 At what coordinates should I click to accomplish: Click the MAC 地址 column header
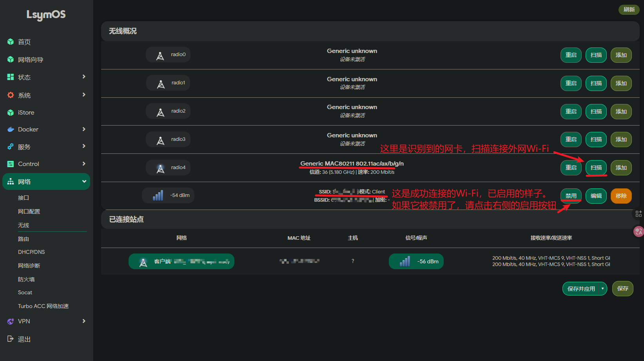(x=299, y=238)
